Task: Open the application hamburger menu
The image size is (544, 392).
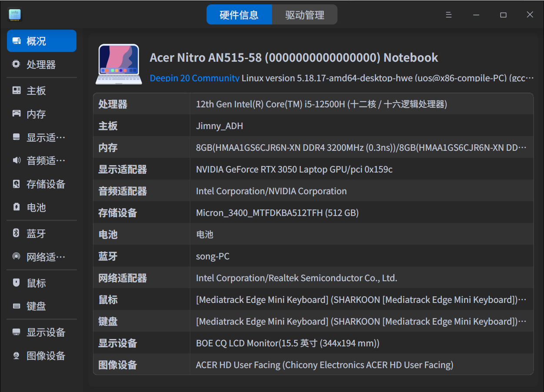Action: (448, 14)
